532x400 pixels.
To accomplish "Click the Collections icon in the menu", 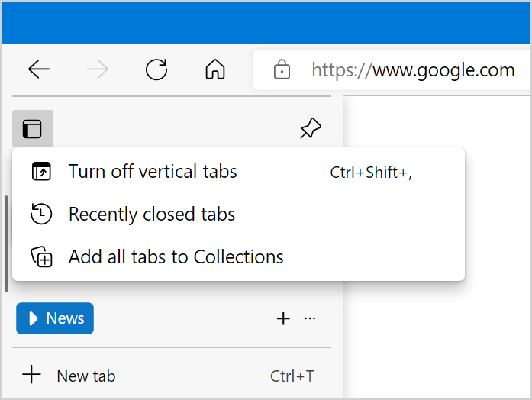I will coord(41,257).
